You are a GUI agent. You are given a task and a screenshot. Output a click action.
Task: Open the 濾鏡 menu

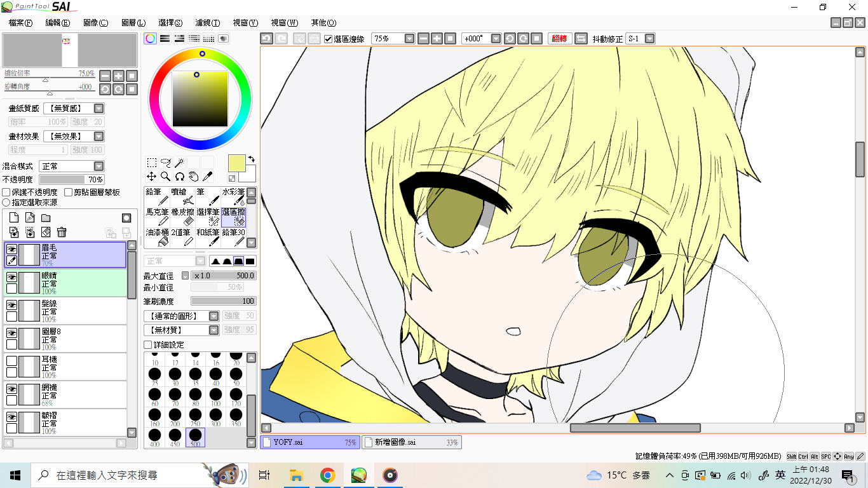click(207, 22)
